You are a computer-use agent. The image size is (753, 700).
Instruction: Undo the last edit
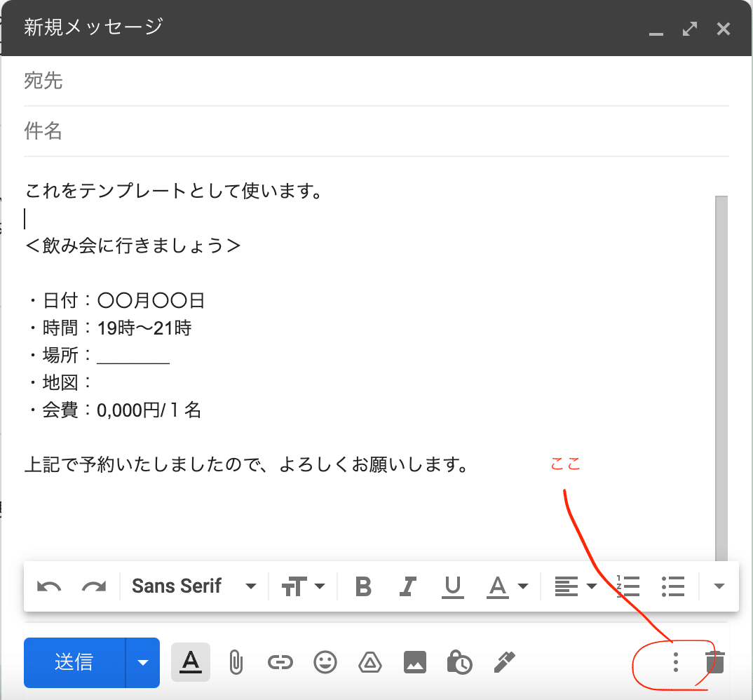pos(49,586)
